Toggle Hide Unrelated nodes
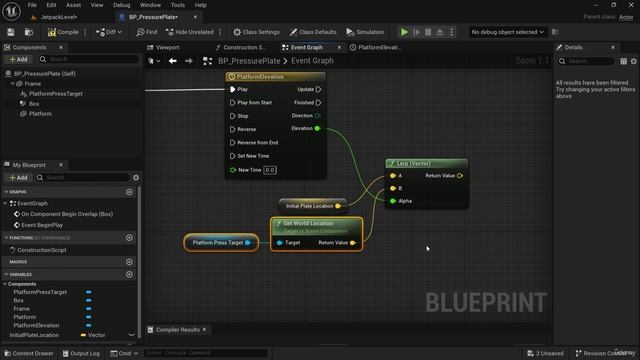 [x=190, y=32]
